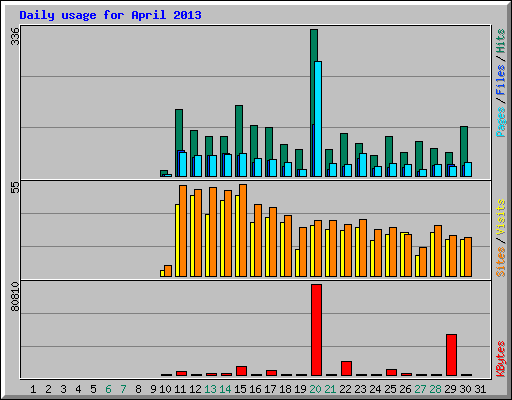Click day label "18" on the x-axis
The width and height of the screenshot is (512, 400).
pos(285,389)
